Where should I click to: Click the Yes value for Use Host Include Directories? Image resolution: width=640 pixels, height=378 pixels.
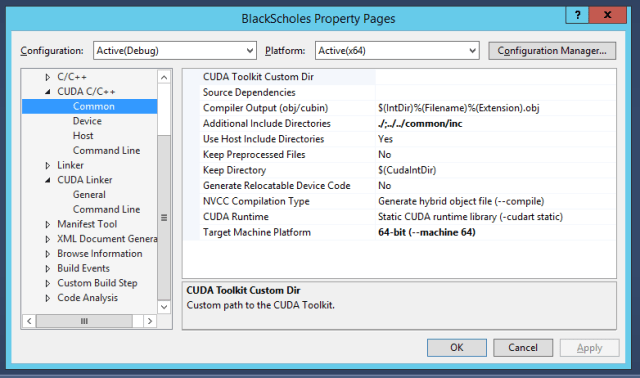(x=385, y=139)
